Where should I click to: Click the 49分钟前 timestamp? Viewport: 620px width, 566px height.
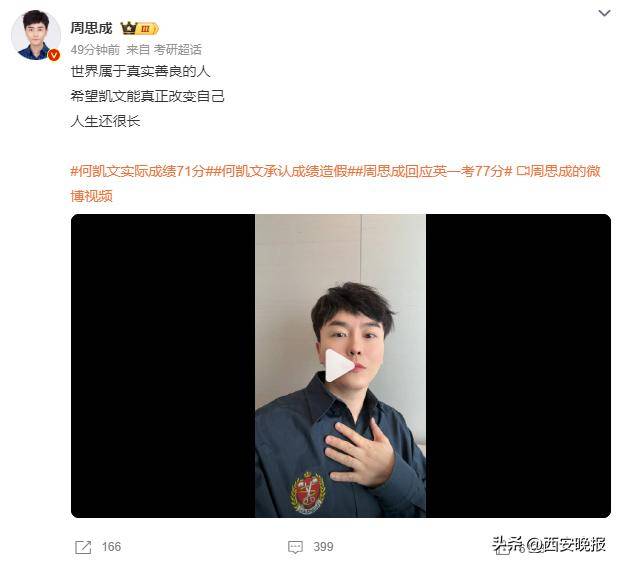(x=95, y=49)
